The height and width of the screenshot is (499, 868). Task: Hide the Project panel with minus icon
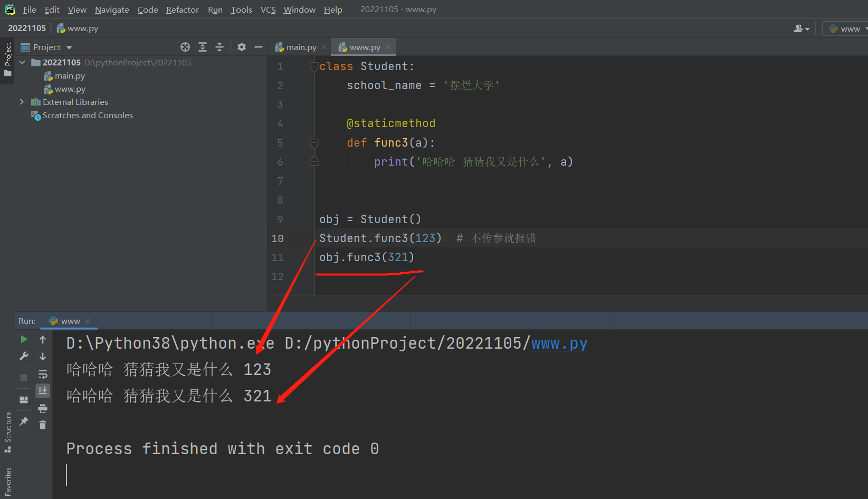(x=259, y=47)
